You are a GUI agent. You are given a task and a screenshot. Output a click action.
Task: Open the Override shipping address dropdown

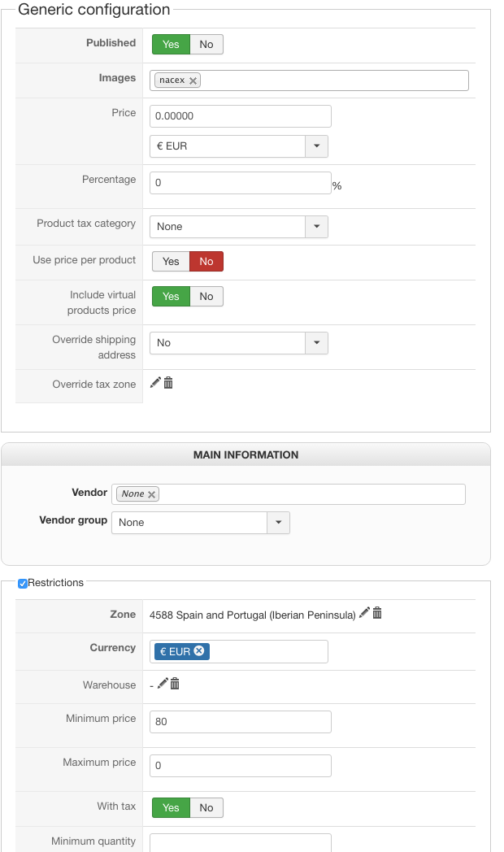tap(239, 343)
